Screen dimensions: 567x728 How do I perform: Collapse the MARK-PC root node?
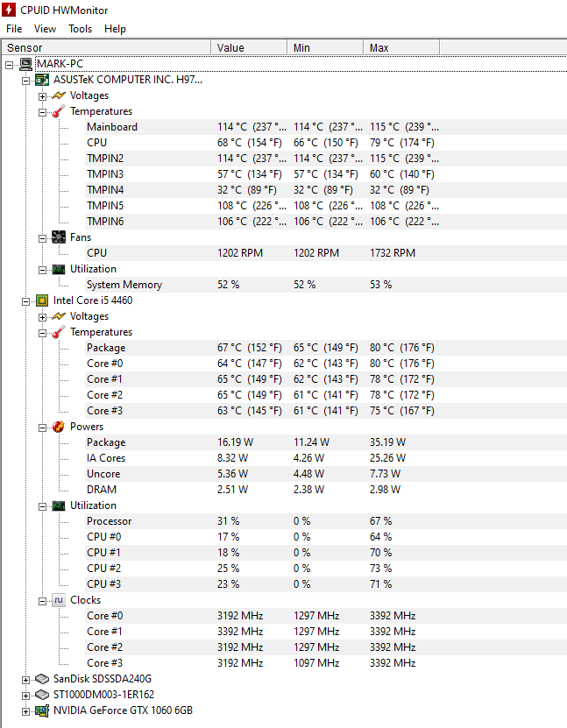[9, 64]
